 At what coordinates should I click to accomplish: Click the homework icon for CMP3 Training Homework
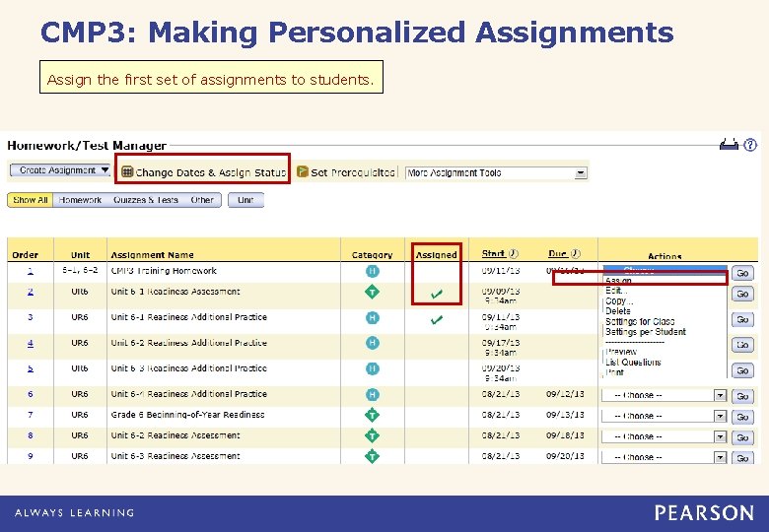click(x=373, y=271)
